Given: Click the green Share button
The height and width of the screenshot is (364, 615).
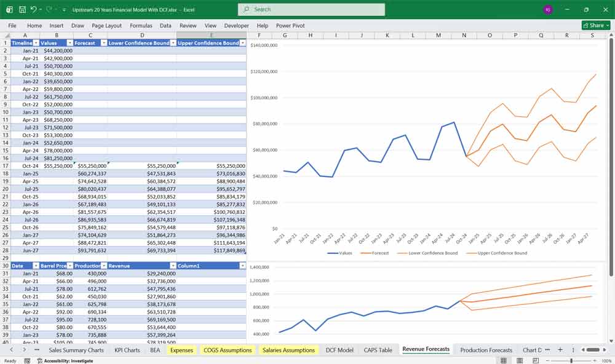Looking at the screenshot, I should click(x=594, y=25).
